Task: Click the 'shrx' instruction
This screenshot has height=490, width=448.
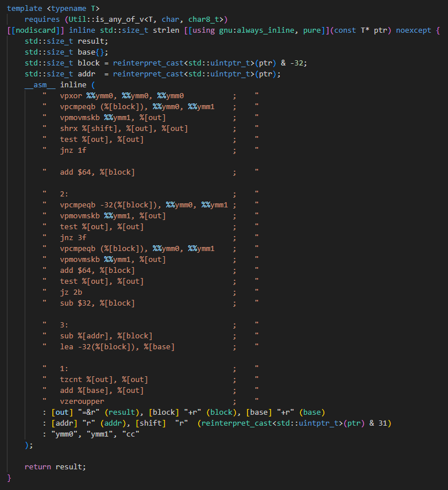Action: pyautogui.click(x=69, y=129)
